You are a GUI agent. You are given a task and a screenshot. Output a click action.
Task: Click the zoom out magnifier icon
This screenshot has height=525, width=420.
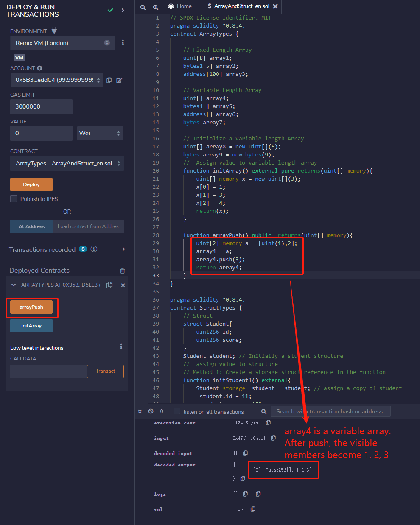pyautogui.click(x=143, y=7)
